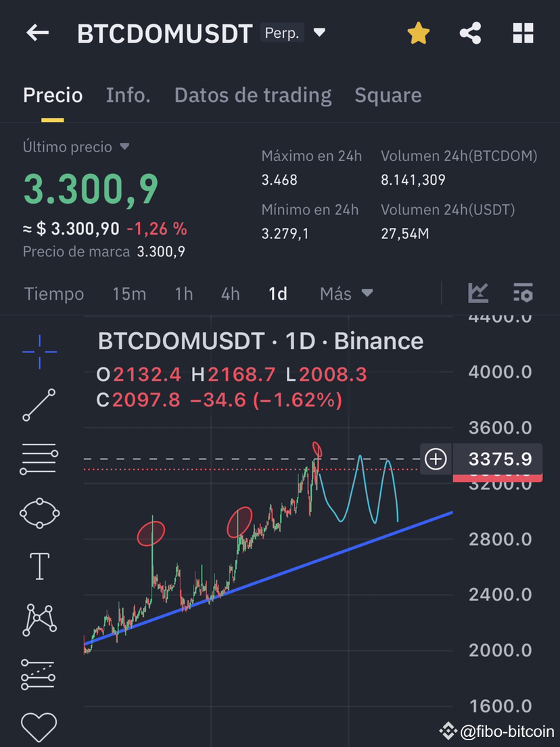560x747 pixels.
Task: Expand the Más timeframe dropdown
Action: (345, 293)
